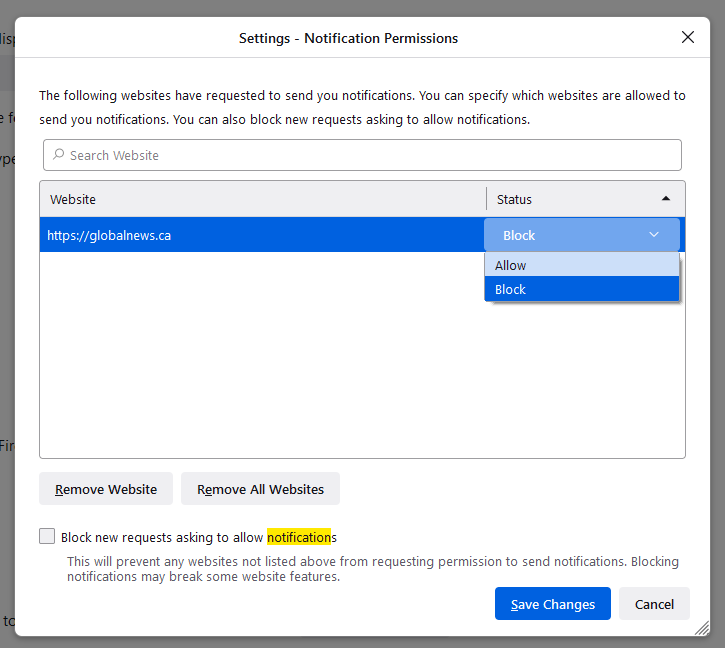The image size is (725, 648).
Task: Open the Status dropdown for globalnews.ca
Action: (x=581, y=235)
